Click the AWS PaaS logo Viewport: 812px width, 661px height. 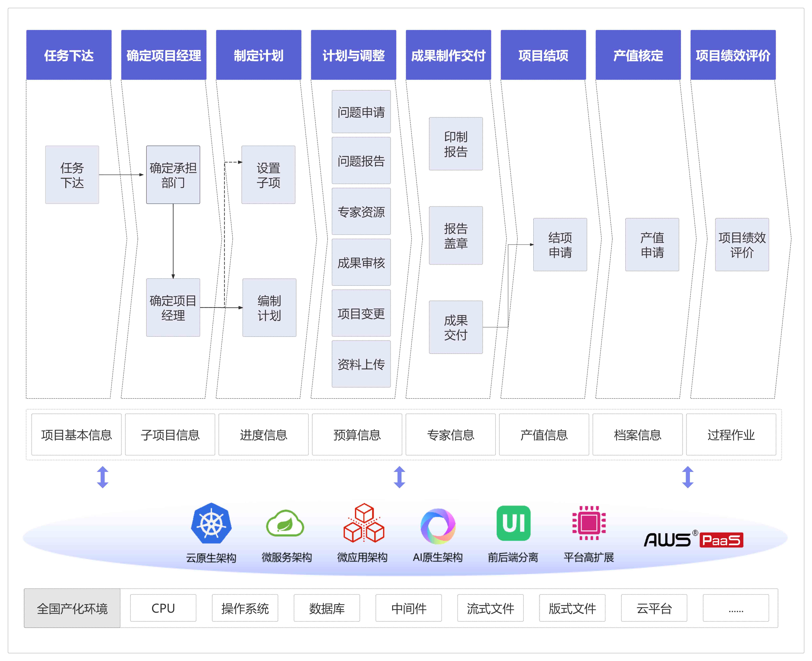click(x=693, y=540)
